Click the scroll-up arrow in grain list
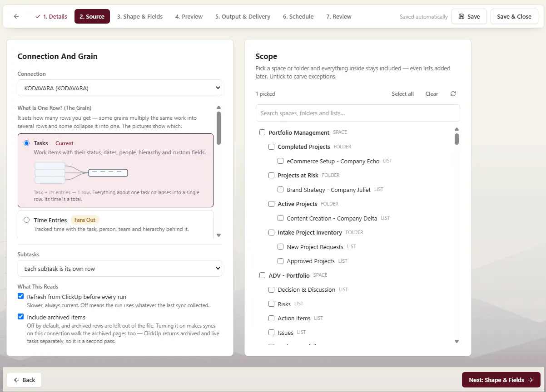The image size is (546, 392). 218,108
